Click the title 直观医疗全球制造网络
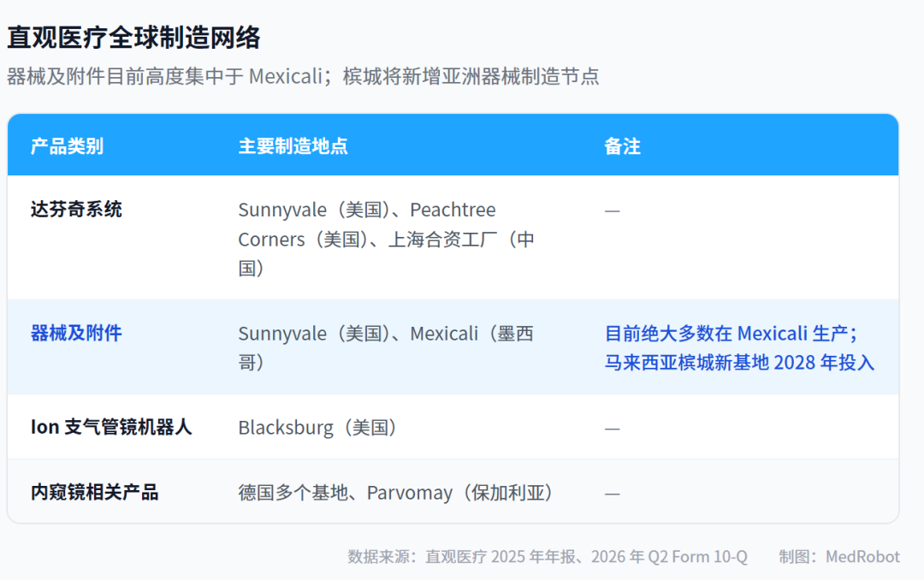Image resolution: width=924 pixels, height=580 pixels. tap(133, 38)
